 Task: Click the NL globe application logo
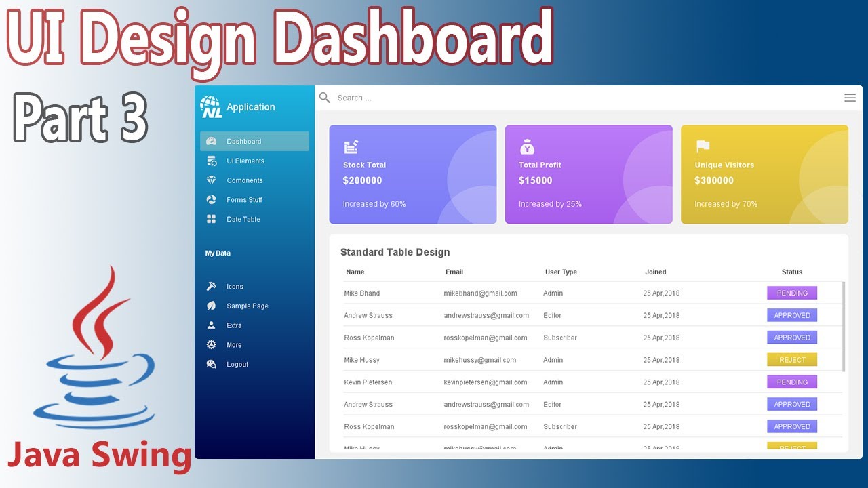(x=211, y=106)
